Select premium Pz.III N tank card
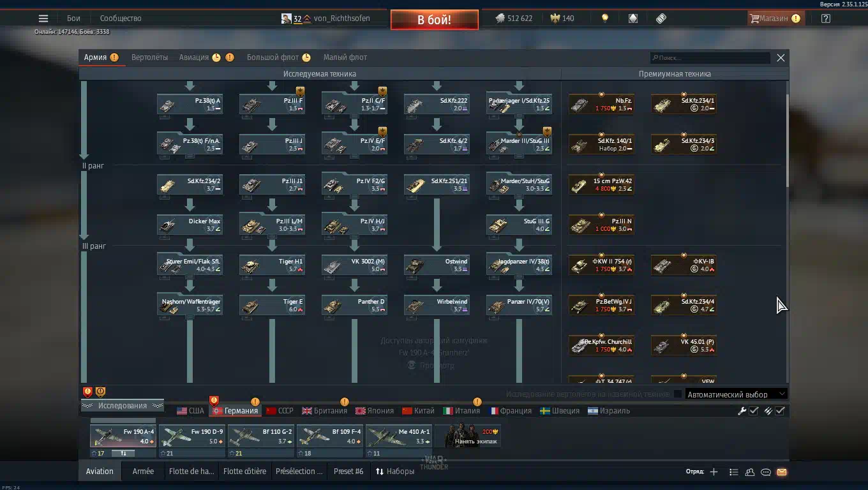This screenshot has height=490, width=868. 601,225
